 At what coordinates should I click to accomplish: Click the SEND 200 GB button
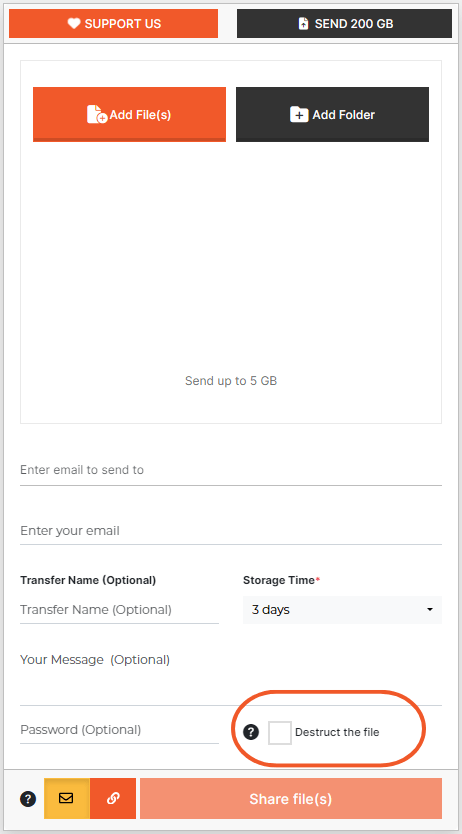pos(345,23)
